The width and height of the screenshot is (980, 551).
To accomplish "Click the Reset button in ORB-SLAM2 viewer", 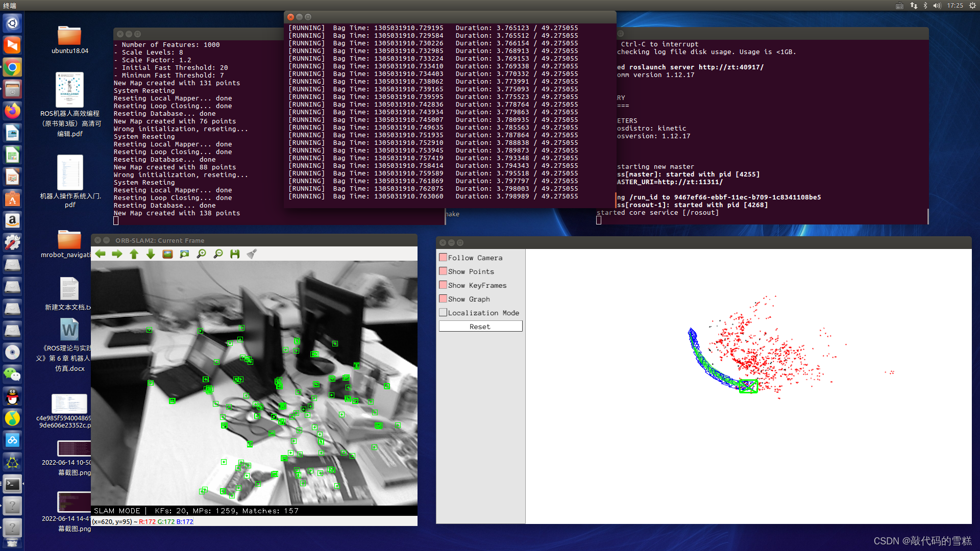I will pyautogui.click(x=480, y=327).
